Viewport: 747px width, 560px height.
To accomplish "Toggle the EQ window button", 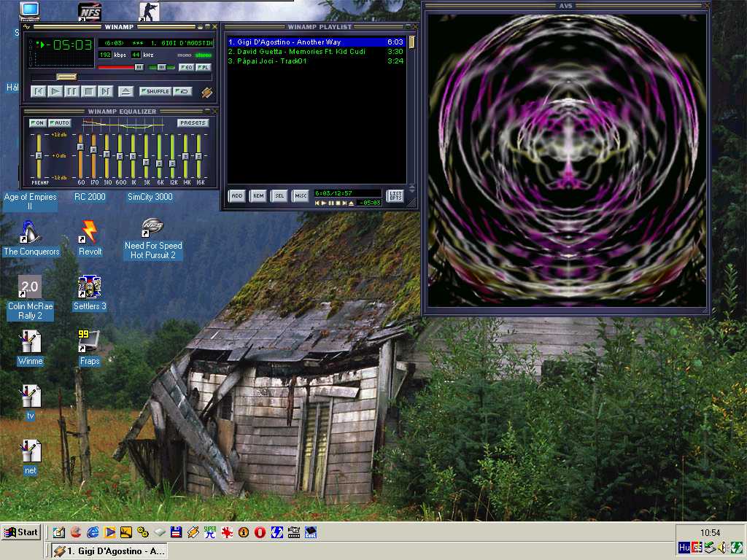I will pyautogui.click(x=187, y=68).
